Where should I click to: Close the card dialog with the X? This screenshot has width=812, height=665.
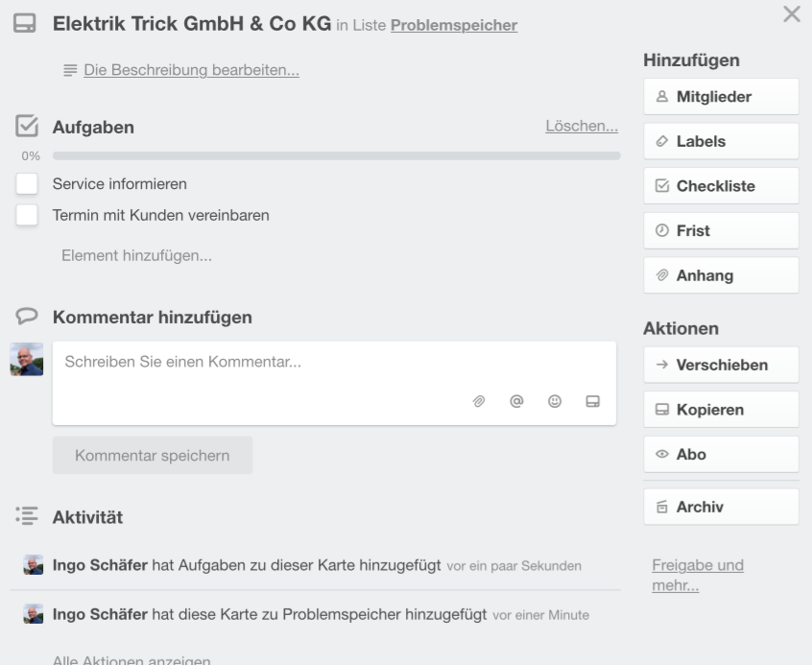pos(792,14)
